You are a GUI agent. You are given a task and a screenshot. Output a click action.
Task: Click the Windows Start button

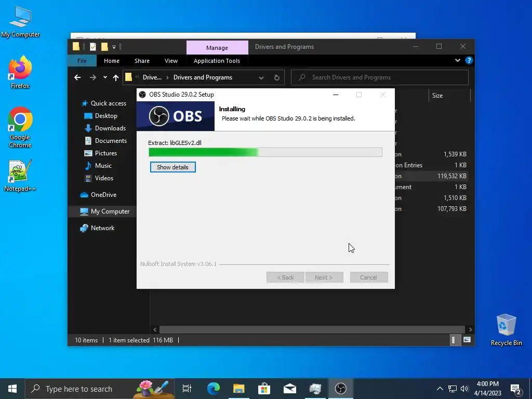click(12, 389)
